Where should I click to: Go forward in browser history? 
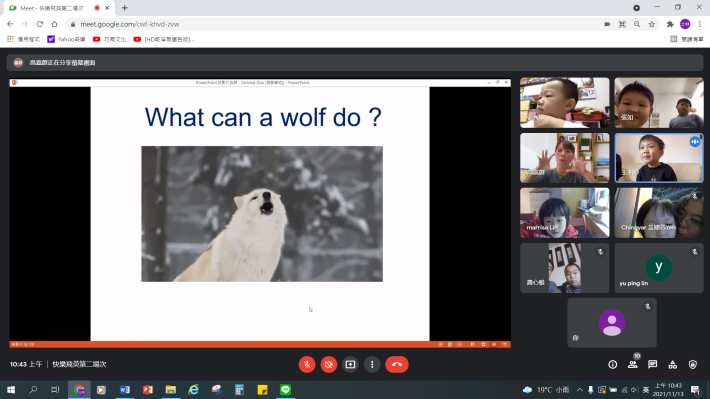[x=25, y=24]
